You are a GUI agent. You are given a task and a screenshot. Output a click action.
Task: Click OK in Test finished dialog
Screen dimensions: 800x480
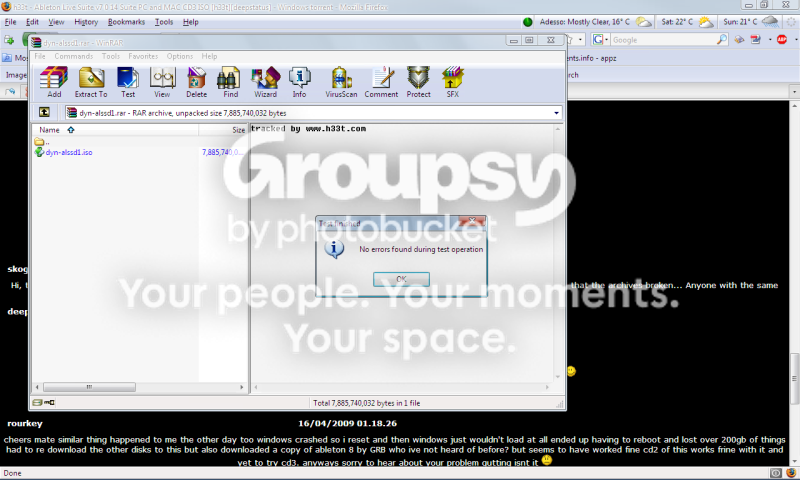click(x=401, y=279)
